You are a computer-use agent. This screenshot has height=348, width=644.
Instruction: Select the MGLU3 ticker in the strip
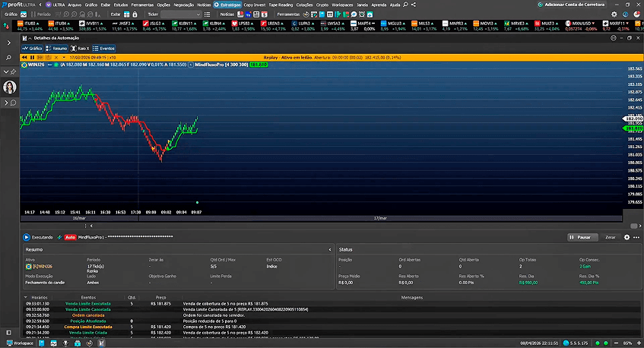(393, 27)
